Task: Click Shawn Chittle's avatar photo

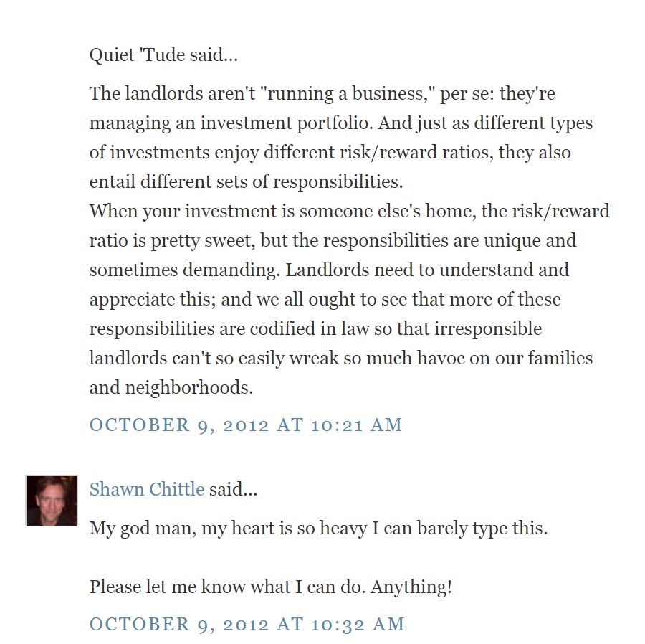Action: coord(51,501)
